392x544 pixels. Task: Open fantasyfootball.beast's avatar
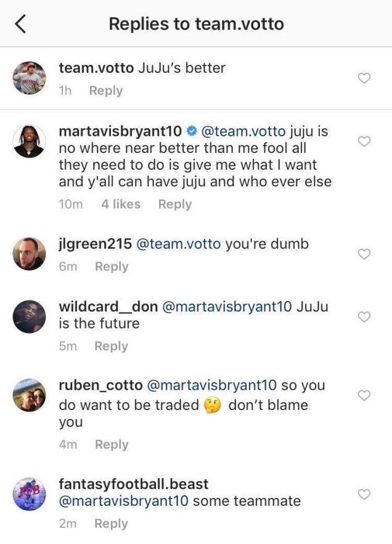click(30, 494)
